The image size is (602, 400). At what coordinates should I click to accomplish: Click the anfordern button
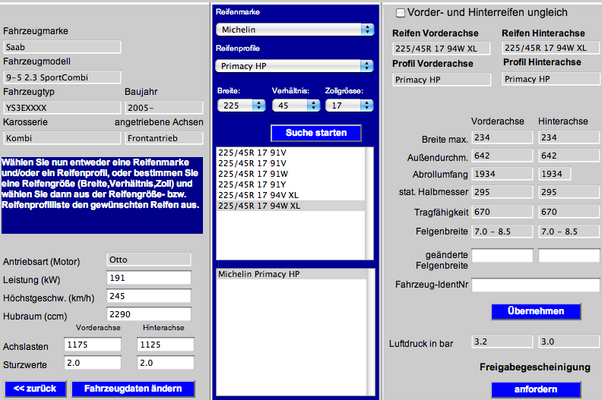(x=536, y=390)
